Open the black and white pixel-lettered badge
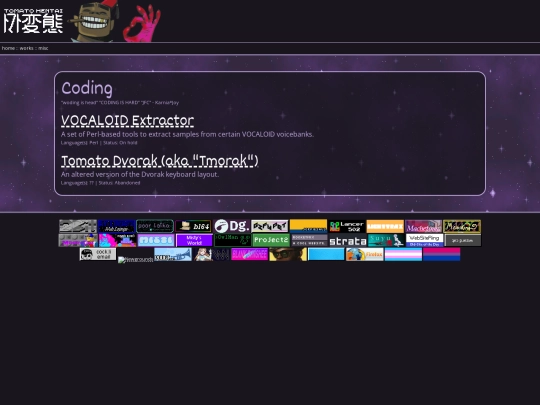540x405 pixels. [270, 226]
